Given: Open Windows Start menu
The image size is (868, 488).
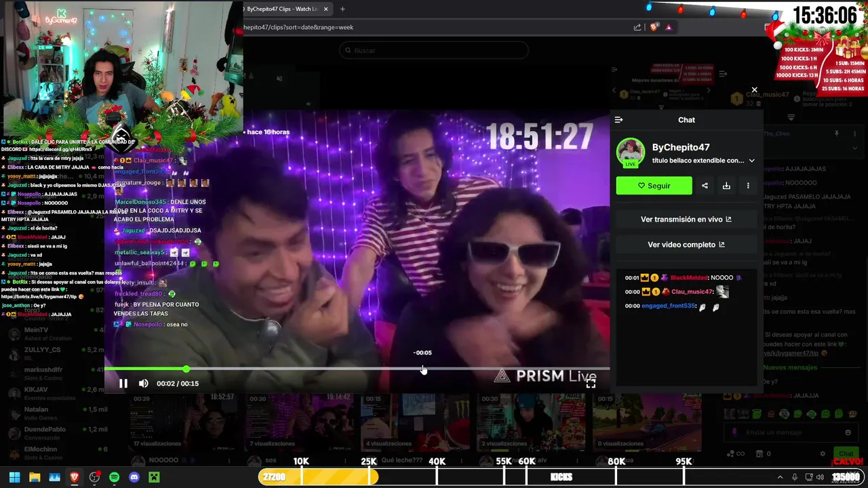Looking at the screenshot, I should pos(14,477).
